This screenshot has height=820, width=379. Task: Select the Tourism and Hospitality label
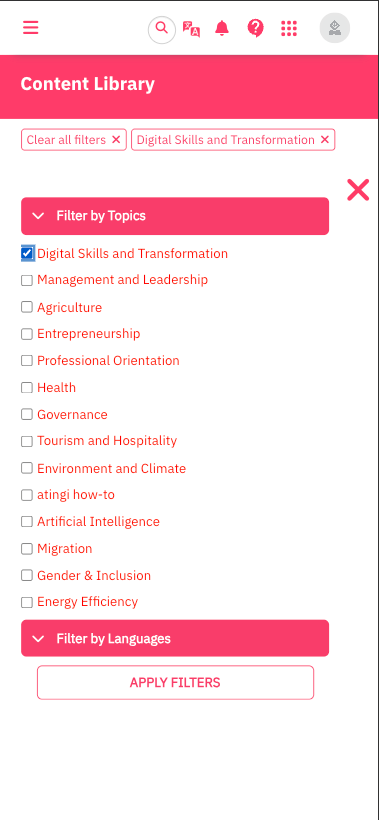[x=107, y=441]
